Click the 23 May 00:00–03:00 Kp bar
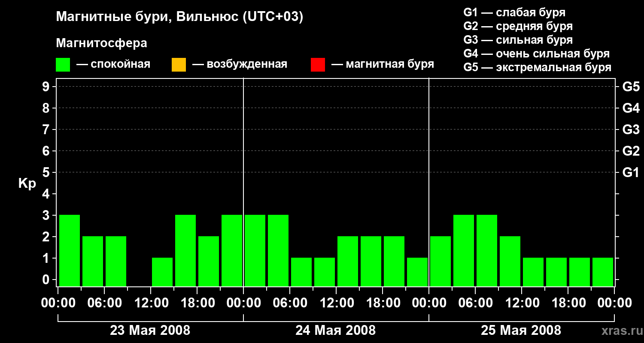 pos(70,250)
